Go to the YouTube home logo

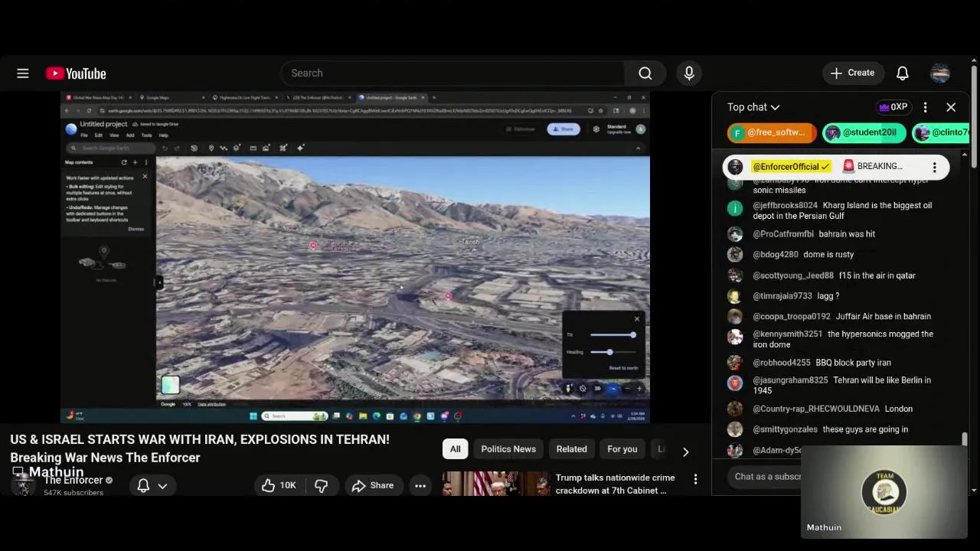[76, 73]
